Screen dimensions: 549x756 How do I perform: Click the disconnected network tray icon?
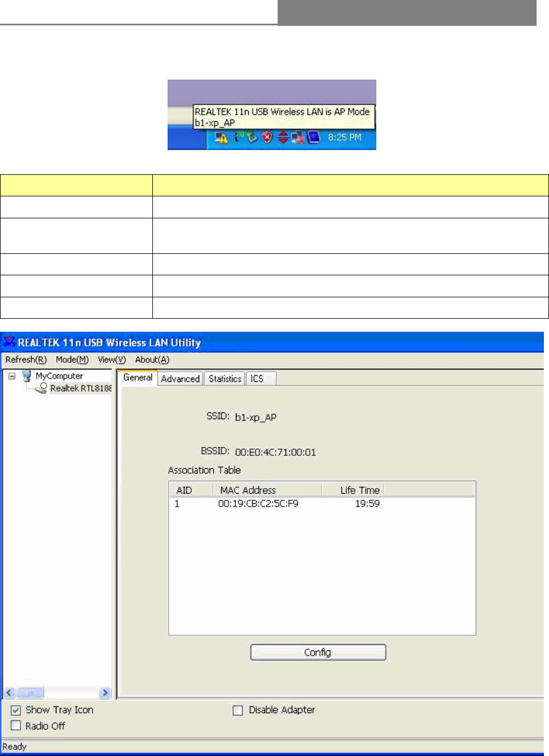click(298, 138)
